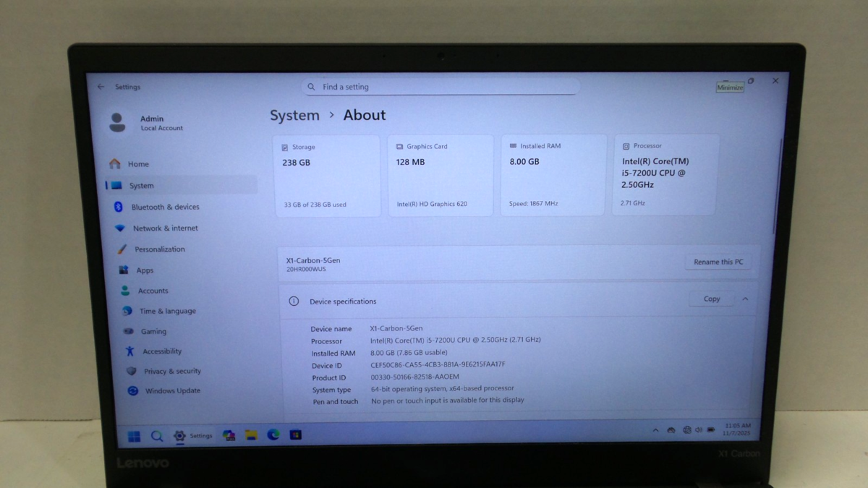Collapse the Device specifications section
The width and height of the screenshot is (868, 488).
(x=745, y=299)
